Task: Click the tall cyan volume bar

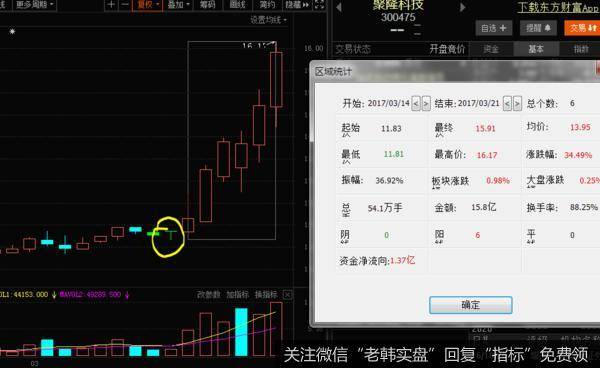Action: tap(241, 332)
